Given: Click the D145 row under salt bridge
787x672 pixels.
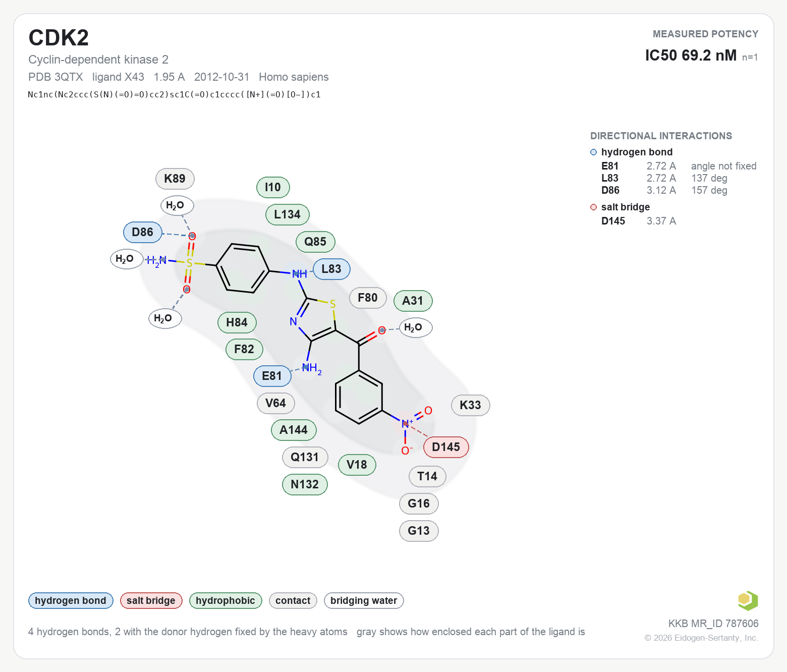Looking at the screenshot, I should 639,221.
